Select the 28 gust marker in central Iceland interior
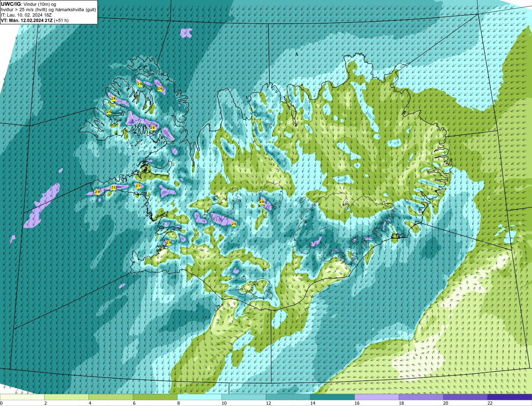Viewport: 532px width, 406px height. coord(262,202)
